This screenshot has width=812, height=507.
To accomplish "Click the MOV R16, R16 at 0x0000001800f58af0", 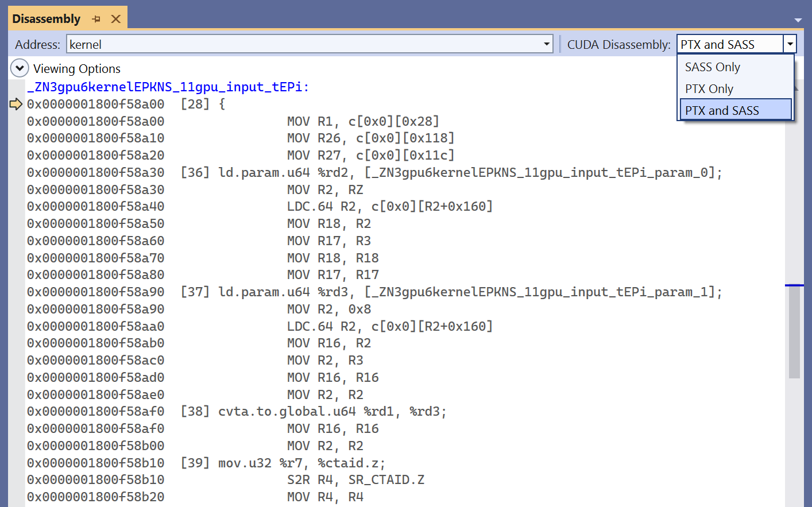I will 332,428.
